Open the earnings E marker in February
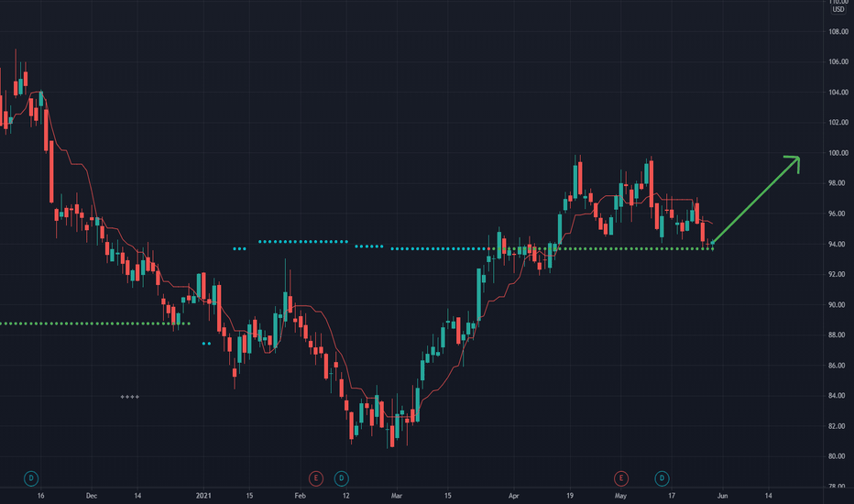Viewport: 854px width, 504px height. click(316, 478)
